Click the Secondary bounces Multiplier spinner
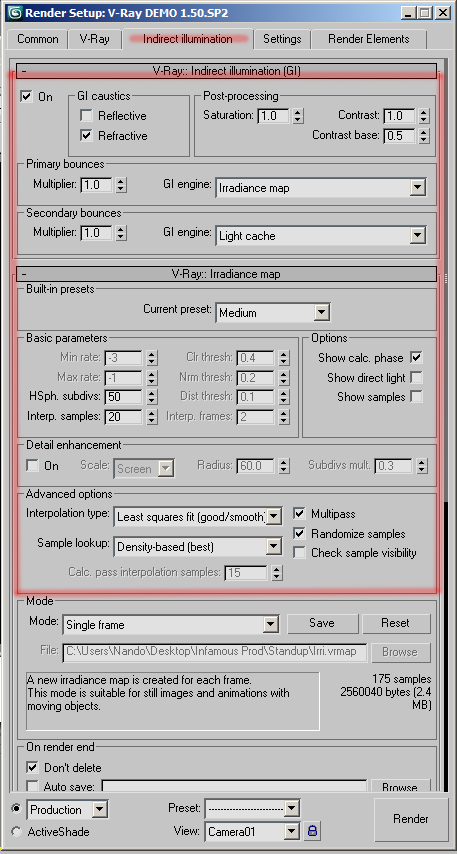The height and width of the screenshot is (854, 457). (x=121, y=233)
